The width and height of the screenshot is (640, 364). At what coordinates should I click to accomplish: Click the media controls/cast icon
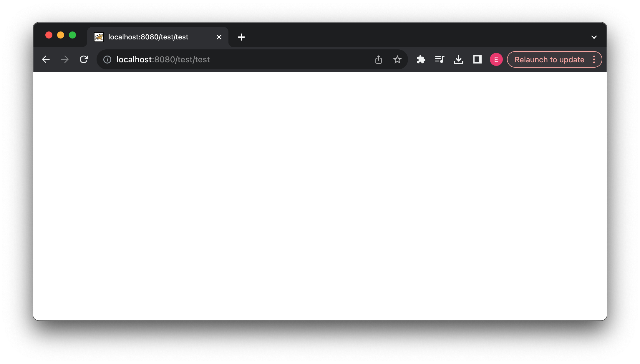(439, 59)
